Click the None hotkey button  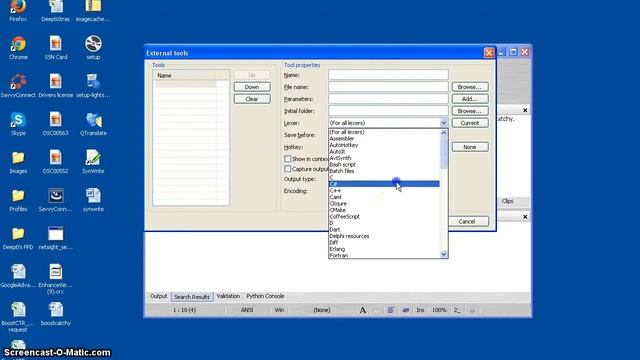tap(470, 147)
